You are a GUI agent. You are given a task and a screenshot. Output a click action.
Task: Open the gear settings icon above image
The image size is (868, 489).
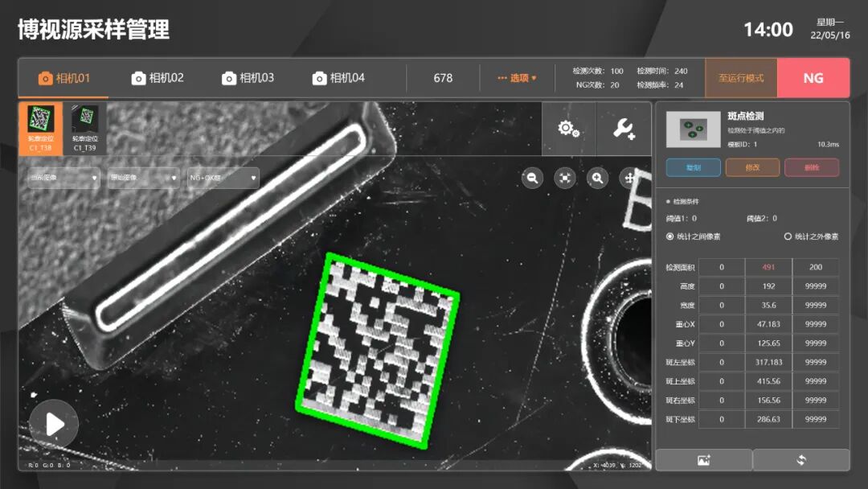(568, 129)
